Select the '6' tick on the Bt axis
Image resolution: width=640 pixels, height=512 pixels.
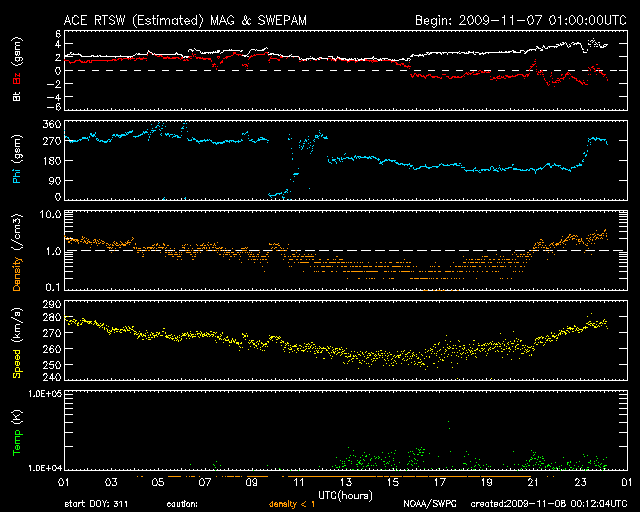(58, 34)
